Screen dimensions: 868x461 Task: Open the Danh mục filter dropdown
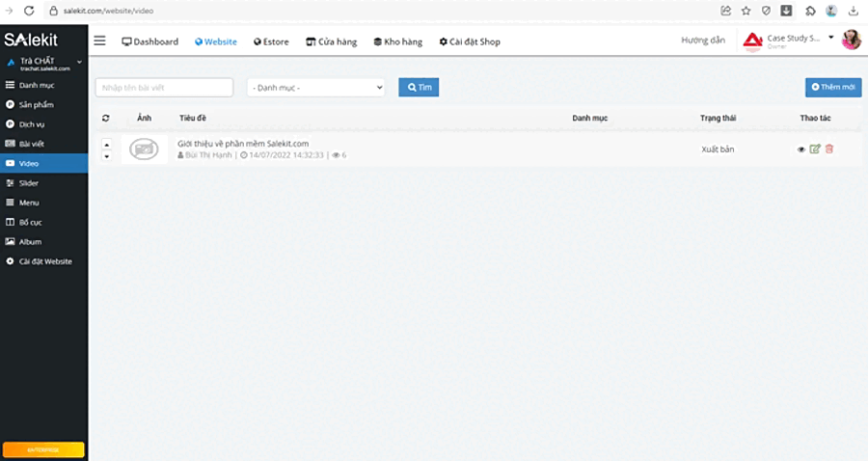point(316,88)
